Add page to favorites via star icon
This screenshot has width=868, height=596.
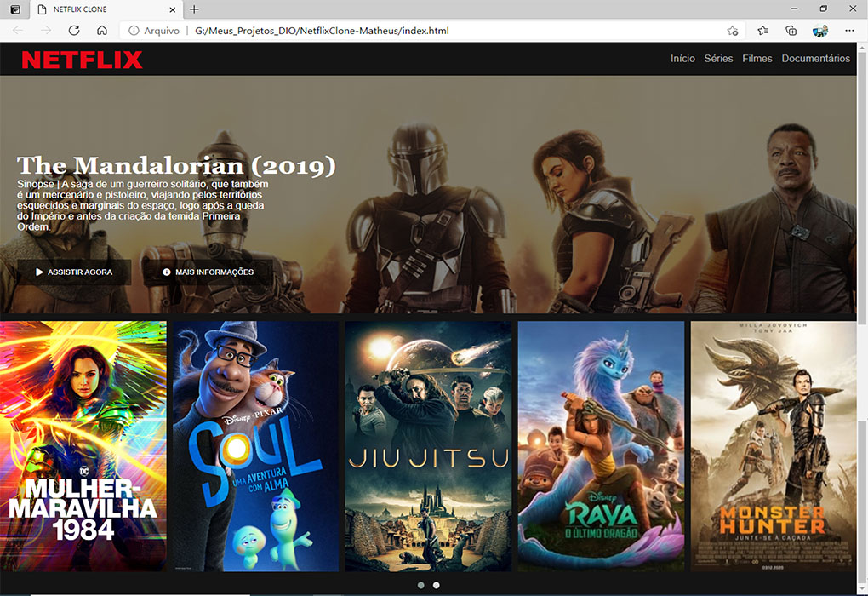[732, 30]
